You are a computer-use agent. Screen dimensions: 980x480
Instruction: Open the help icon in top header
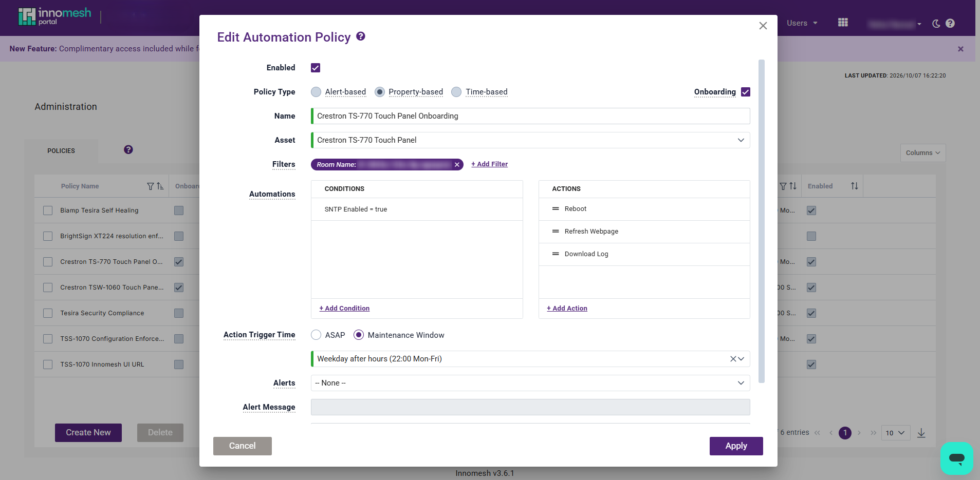click(x=950, y=23)
